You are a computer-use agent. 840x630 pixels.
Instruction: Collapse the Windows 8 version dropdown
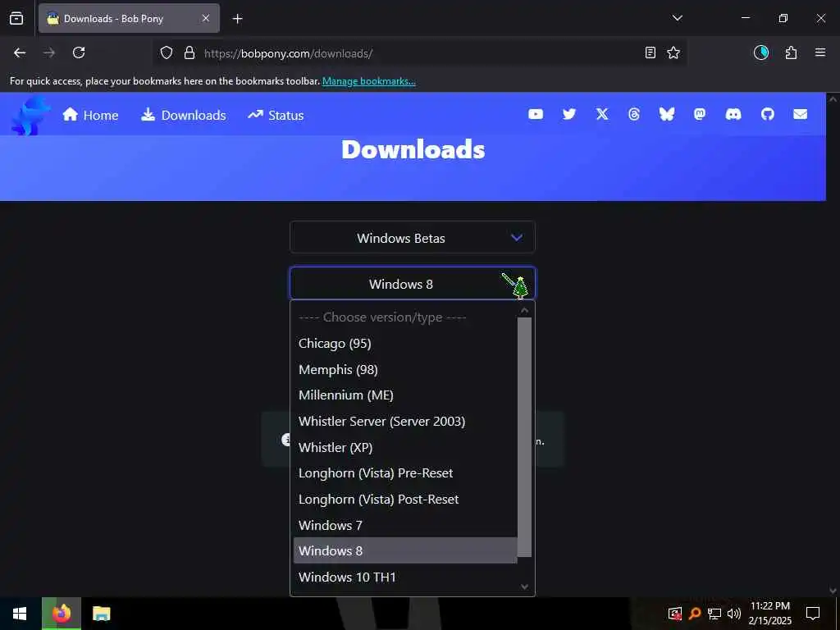(412, 283)
